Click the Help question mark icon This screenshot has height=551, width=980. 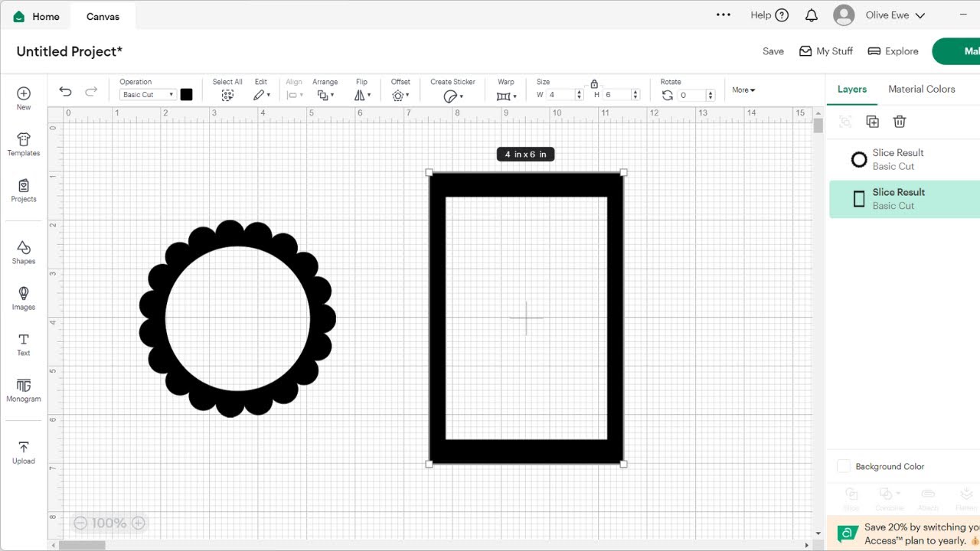pyautogui.click(x=782, y=15)
